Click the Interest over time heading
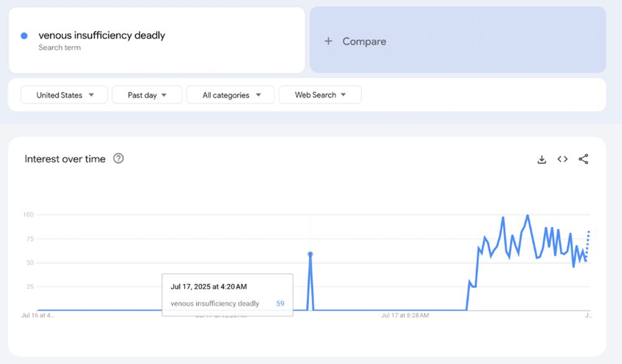 pyautogui.click(x=65, y=159)
